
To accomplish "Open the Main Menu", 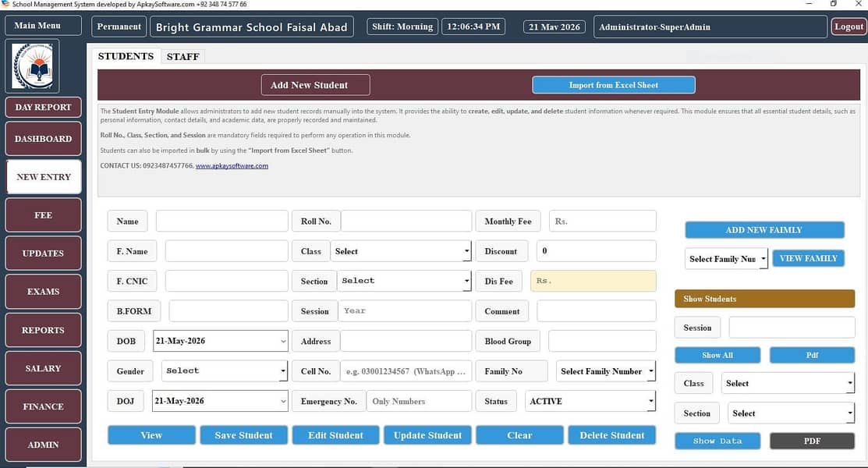I will pos(43,26).
